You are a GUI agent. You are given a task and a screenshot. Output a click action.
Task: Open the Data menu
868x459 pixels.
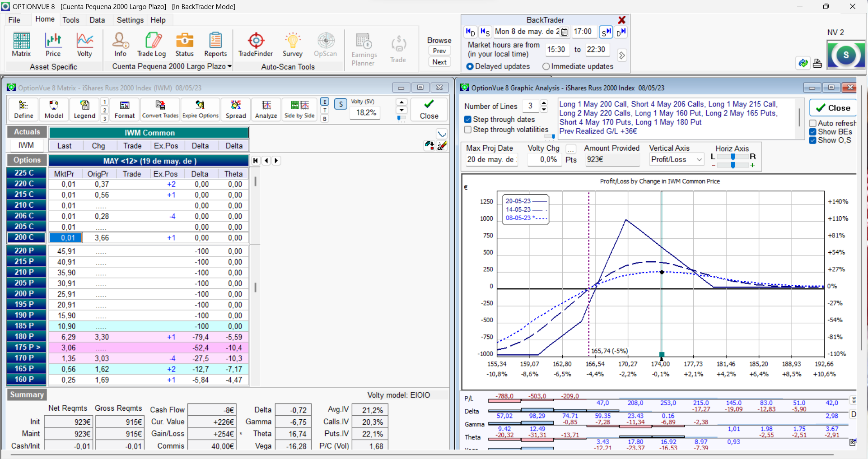tap(97, 20)
